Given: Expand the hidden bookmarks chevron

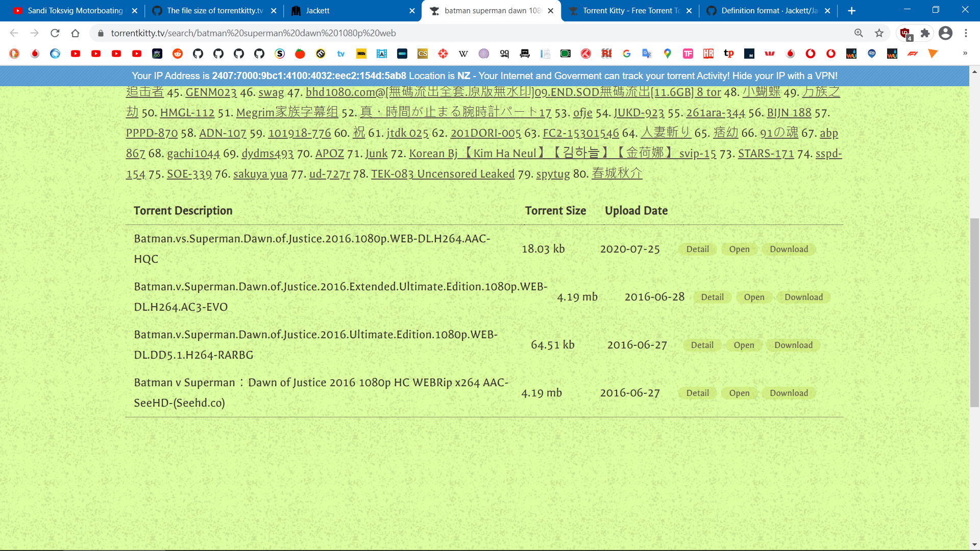Looking at the screenshot, I should click(x=965, y=54).
